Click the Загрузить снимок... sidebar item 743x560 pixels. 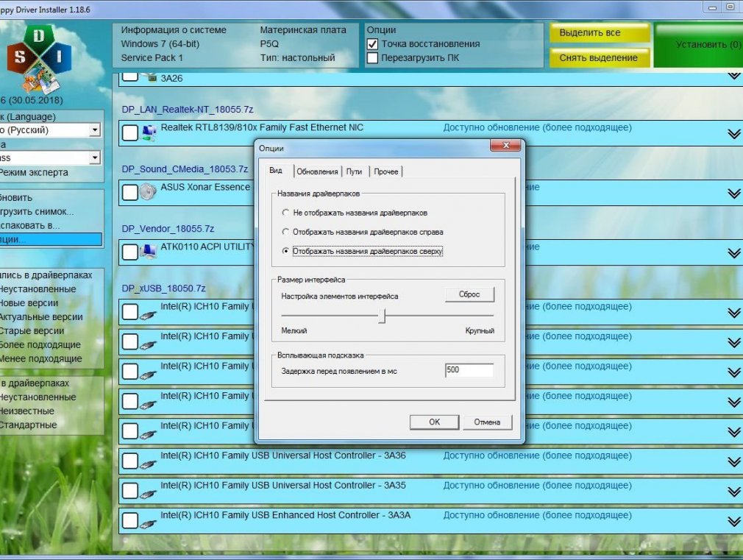37,211
